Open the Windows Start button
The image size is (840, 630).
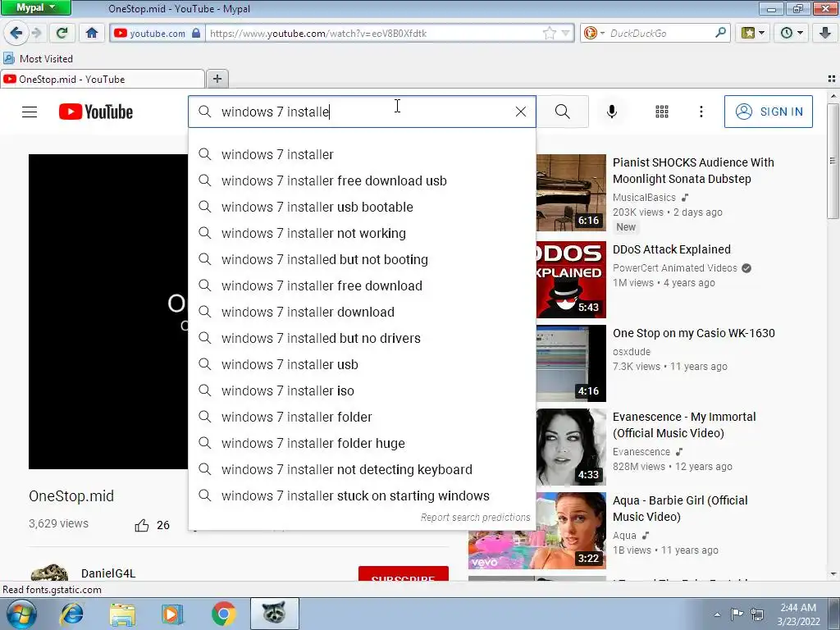coord(21,614)
